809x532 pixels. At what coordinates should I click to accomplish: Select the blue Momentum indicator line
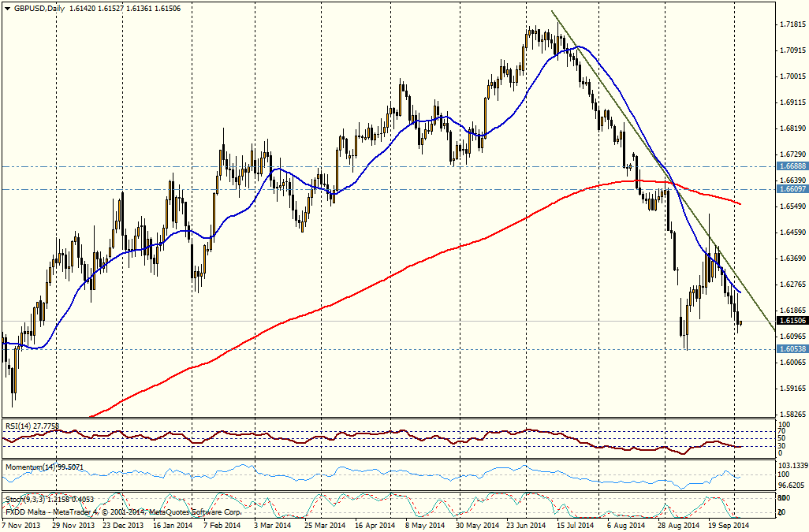[x=394, y=473]
